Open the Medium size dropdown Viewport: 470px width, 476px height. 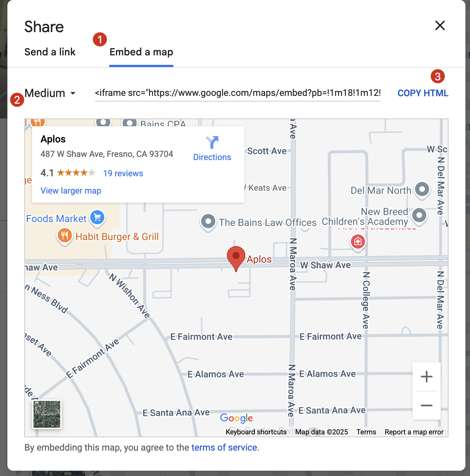click(50, 93)
